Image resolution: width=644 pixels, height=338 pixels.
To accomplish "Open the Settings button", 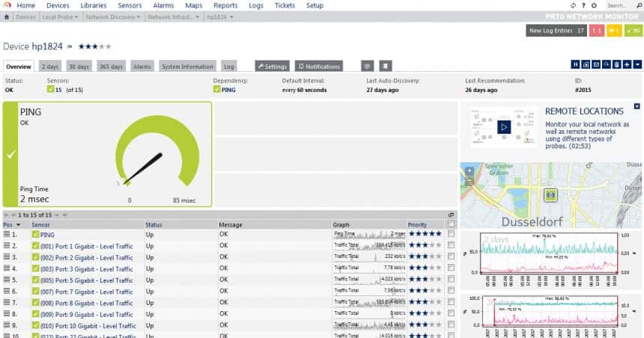I will pos(273,66).
